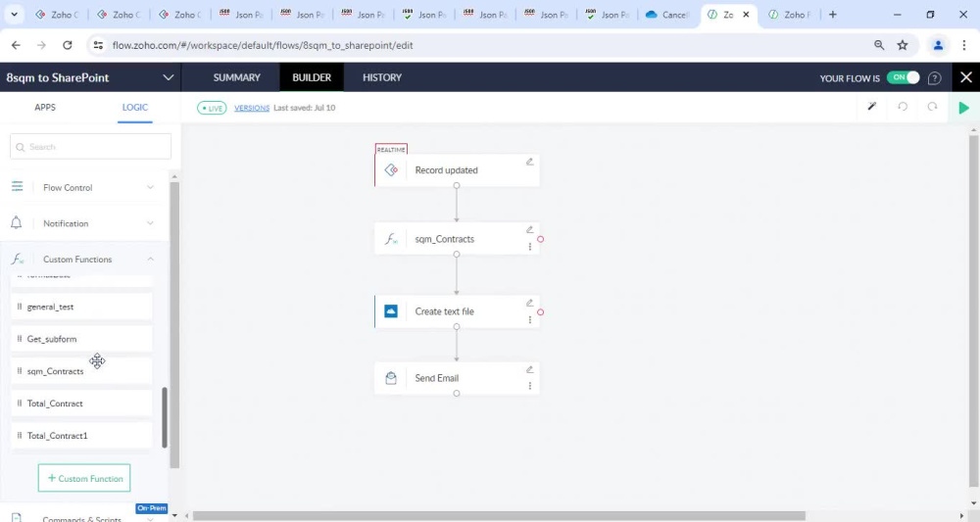Bookmark this page with the star icon
The height and width of the screenshot is (522, 980).
903,45
